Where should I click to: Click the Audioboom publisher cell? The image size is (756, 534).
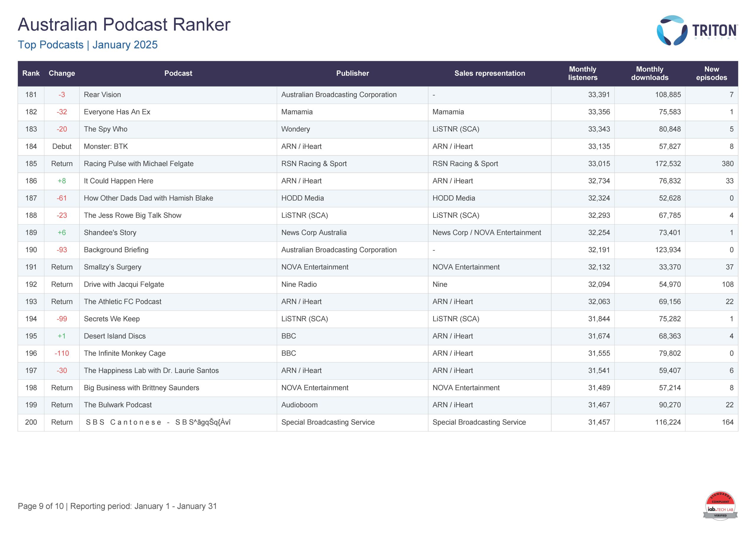coord(299,405)
